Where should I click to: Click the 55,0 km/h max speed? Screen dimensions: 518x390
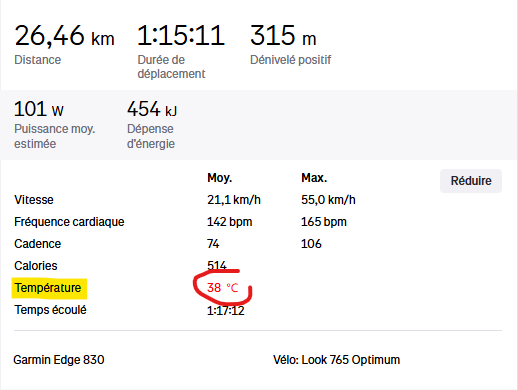coord(328,200)
